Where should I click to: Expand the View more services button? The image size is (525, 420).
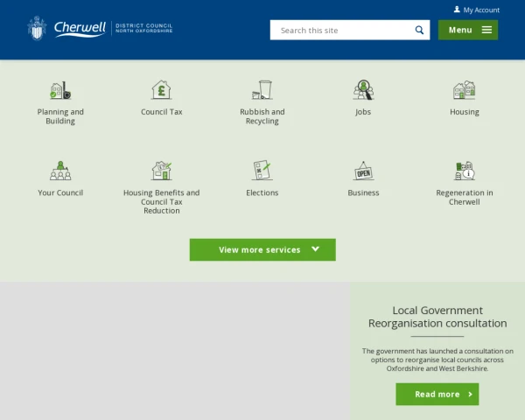pyautogui.click(x=262, y=250)
